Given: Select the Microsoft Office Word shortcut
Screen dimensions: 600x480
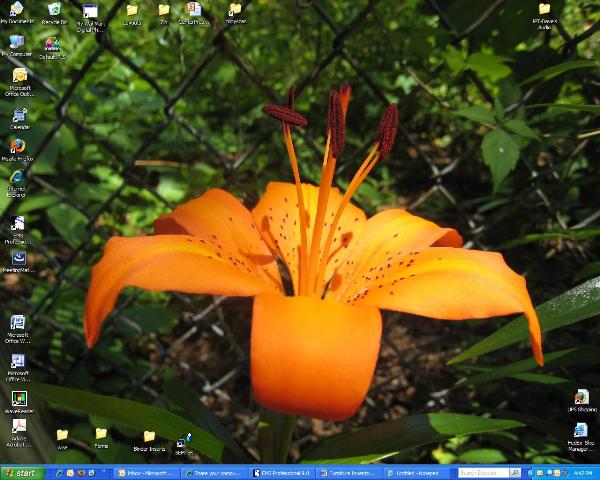Looking at the screenshot, I should (18, 329).
